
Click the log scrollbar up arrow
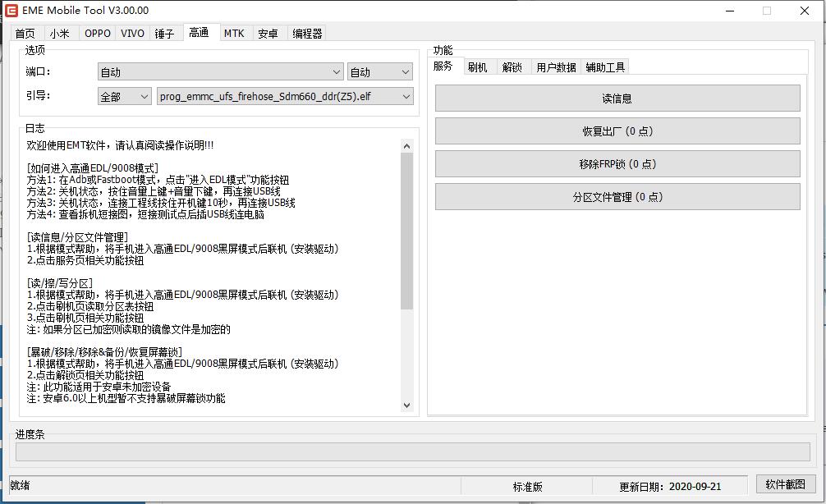pyautogui.click(x=406, y=146)
